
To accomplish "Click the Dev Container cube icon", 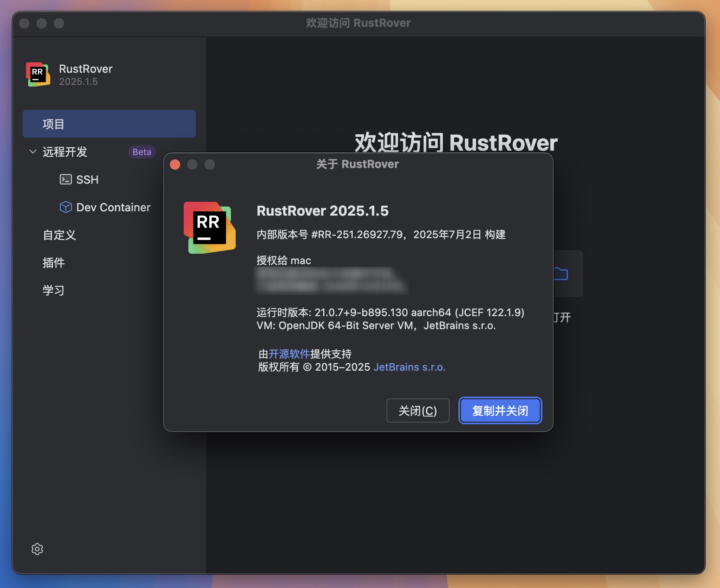I will (x=66, y=207).
